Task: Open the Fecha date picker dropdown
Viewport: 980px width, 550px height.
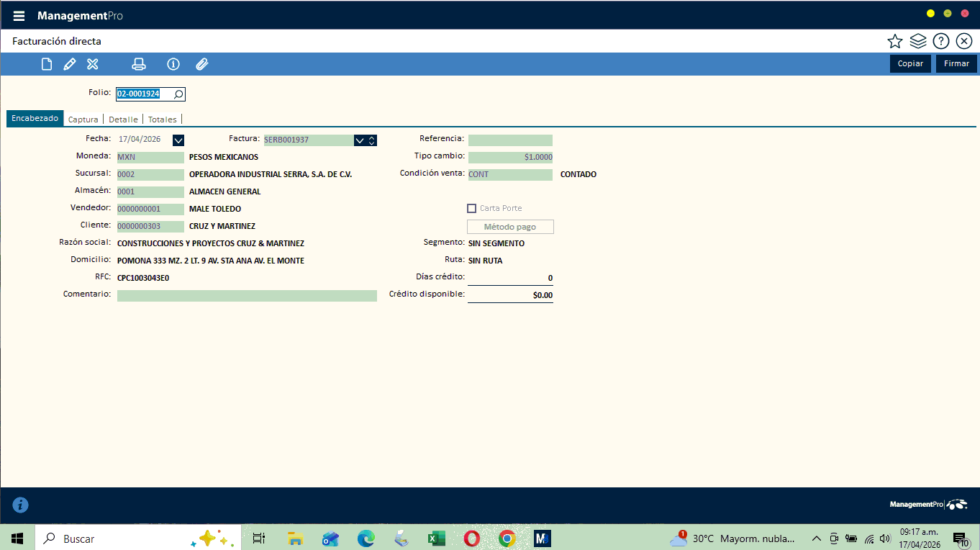Action: coord(178,140)
